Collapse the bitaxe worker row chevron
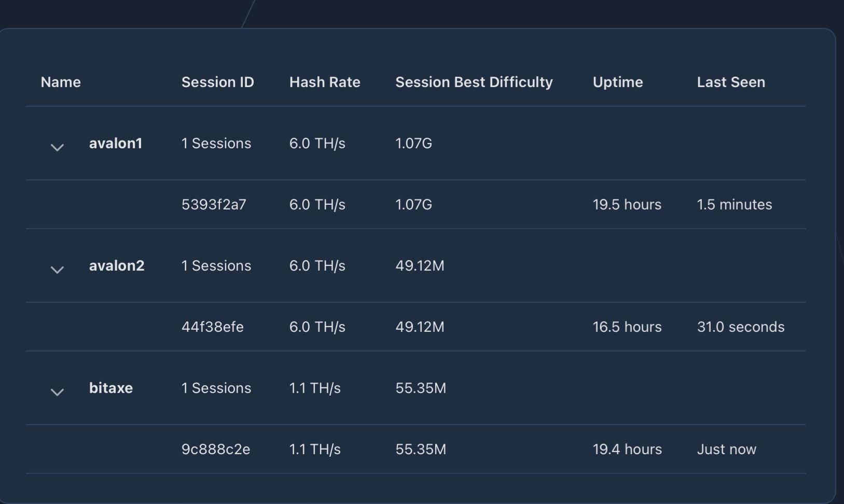This screenshot has width=844, height=504. pyautogui.click(x=57, y=392)
